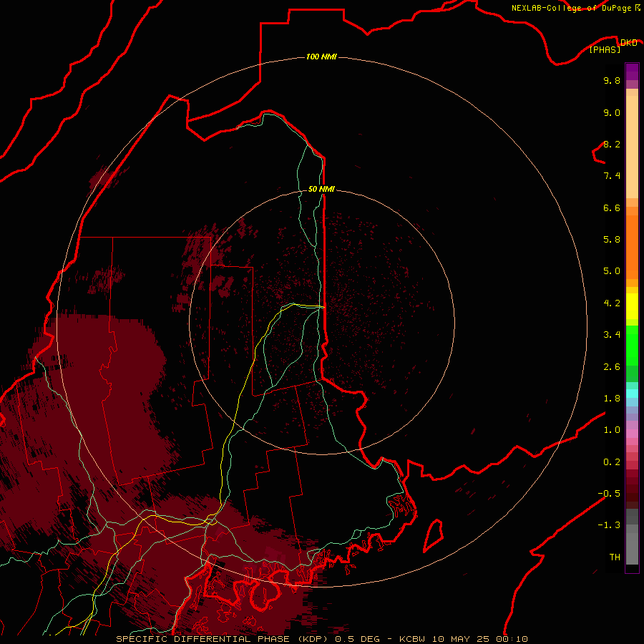Click the purple top band of color bar
Screen dimensions: 644x644
632,72
